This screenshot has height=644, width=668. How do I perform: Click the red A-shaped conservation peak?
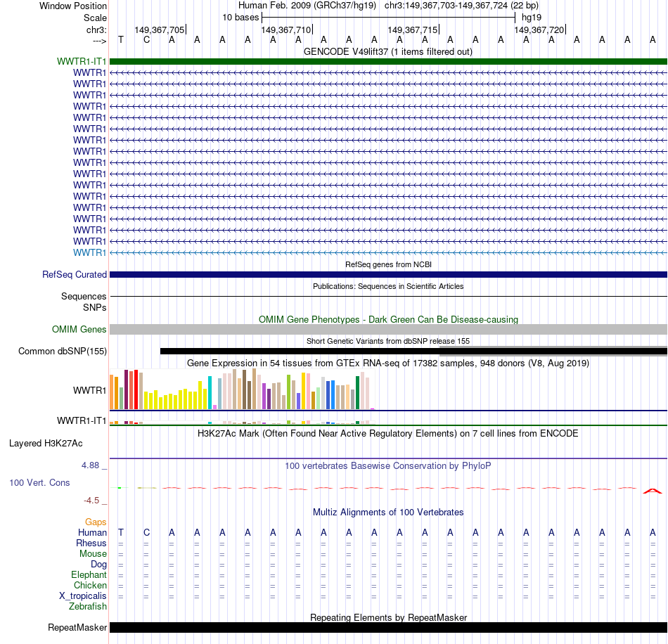tap(653, 491)
